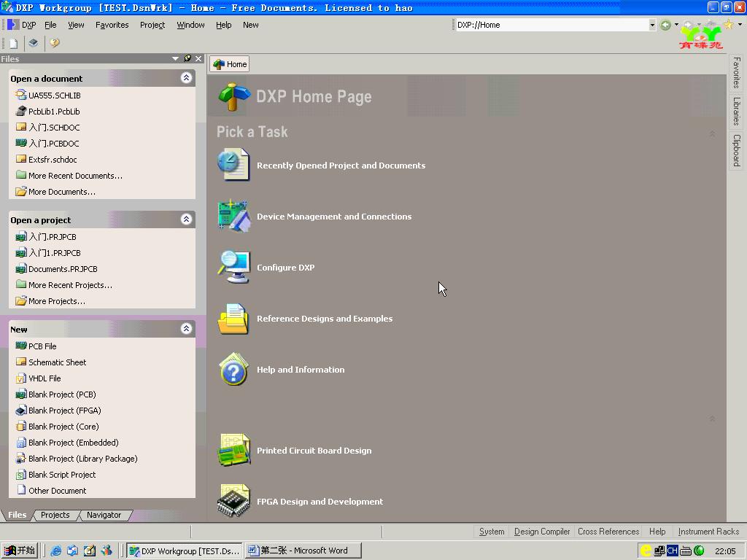
Task: Click More Recent Documents...
Action: coord(75,176)
